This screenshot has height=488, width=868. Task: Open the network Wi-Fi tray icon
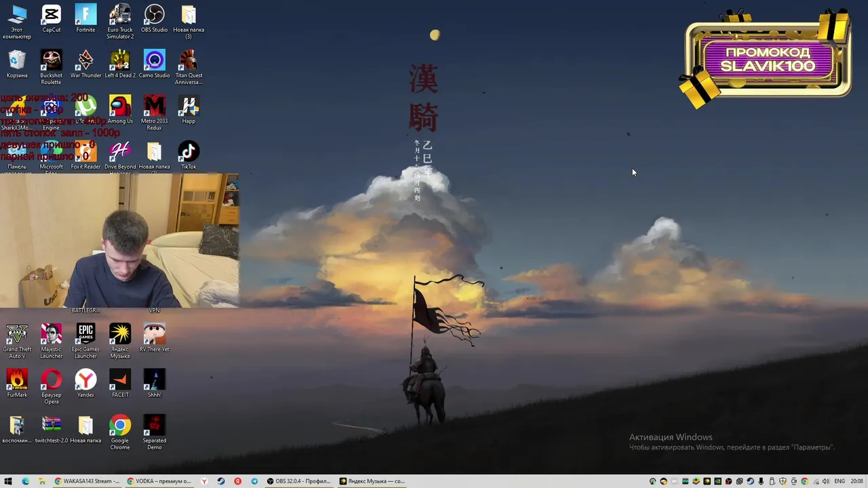[816, 481]
